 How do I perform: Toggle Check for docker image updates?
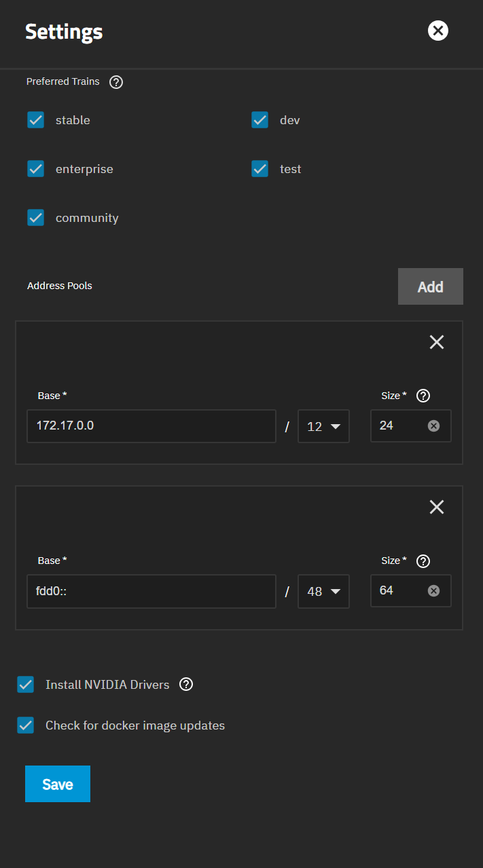(26, 725)
